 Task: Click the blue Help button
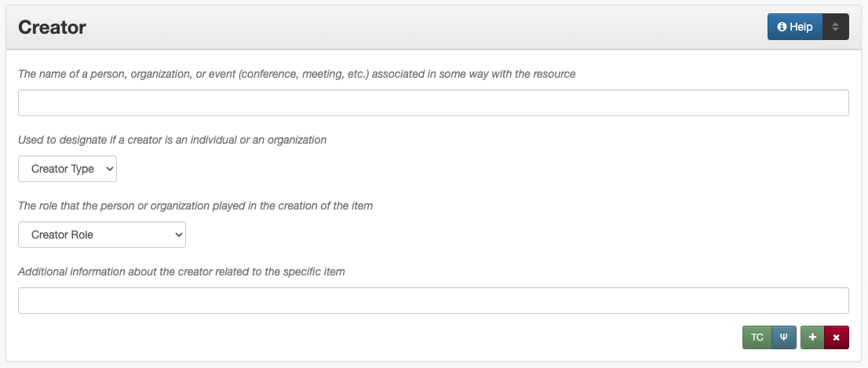click(x=795, y=27)
